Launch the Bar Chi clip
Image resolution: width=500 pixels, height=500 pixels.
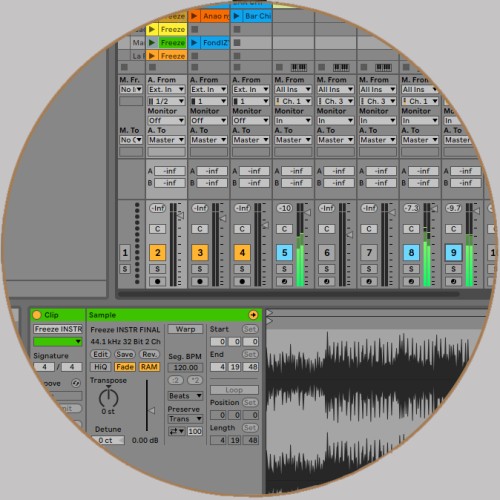tap(236, 16)
